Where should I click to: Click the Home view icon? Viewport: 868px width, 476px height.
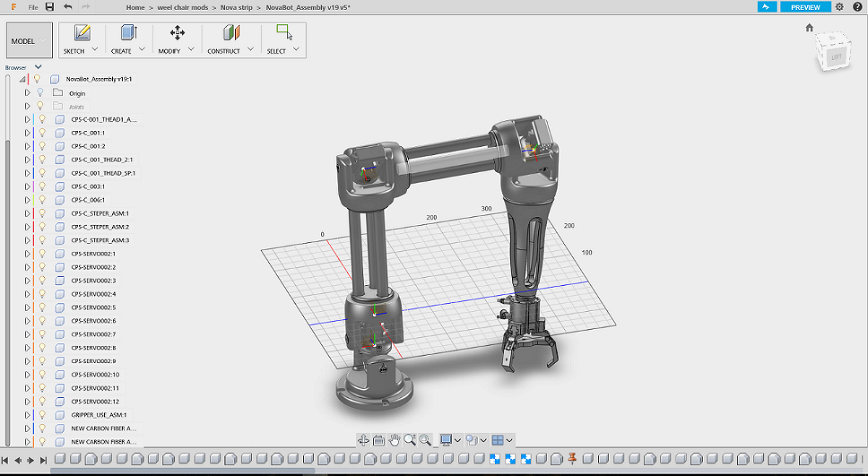809,28
